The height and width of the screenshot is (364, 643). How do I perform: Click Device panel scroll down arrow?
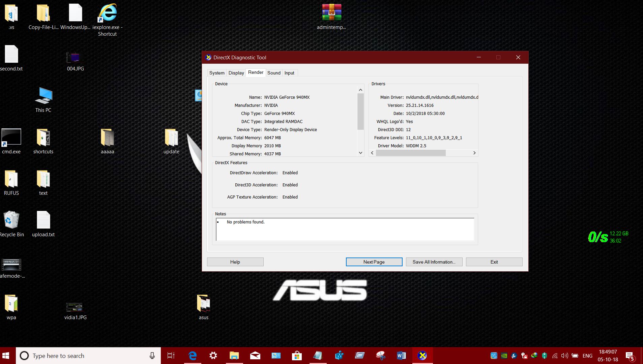point(360,153)
